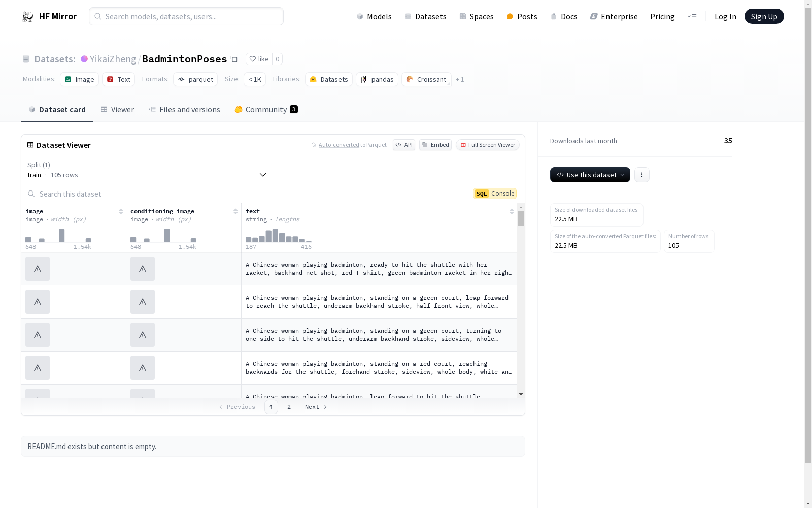Click the navigation overflow menu icon
The width and height of the screenshot is (812, 508).
pos(692,16)
